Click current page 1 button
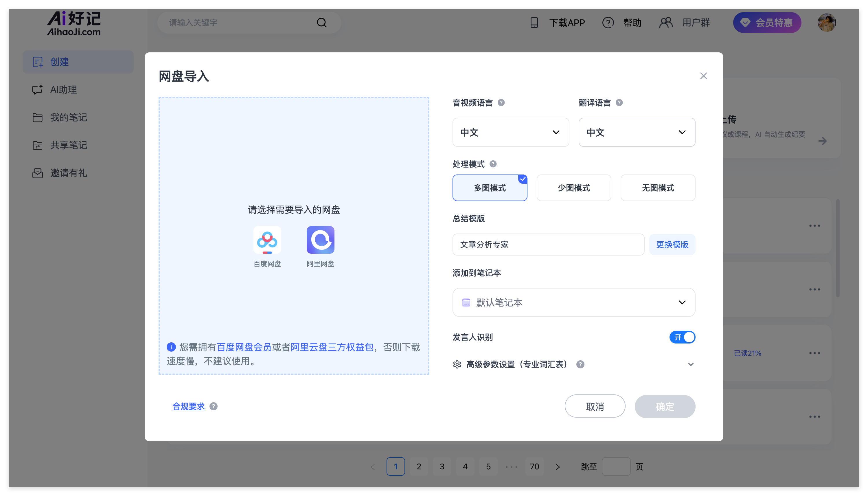Screen dimensions: 868x496 click(x=395, y=466)
